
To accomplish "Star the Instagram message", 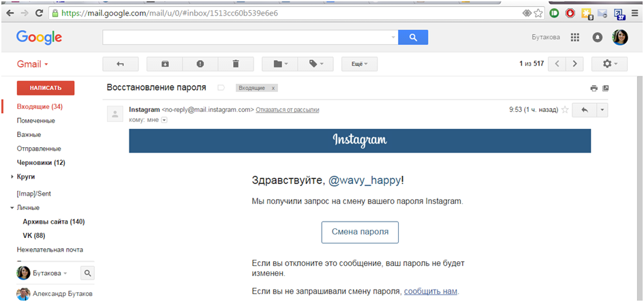I will (x=565, y=110).
